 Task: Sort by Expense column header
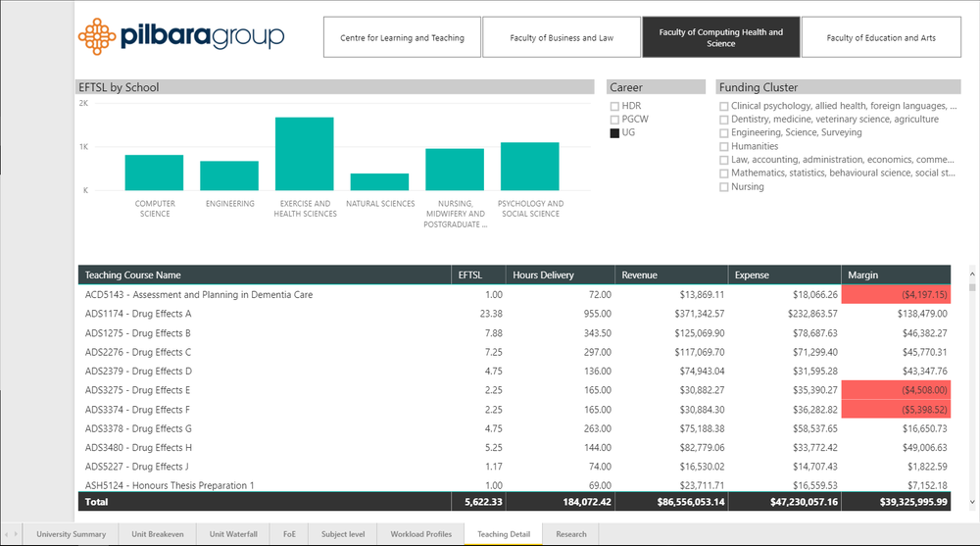785,274
